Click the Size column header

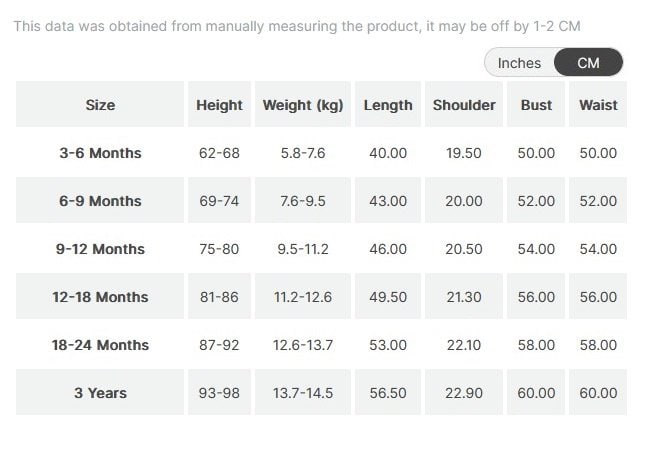[x=100, y=105]
